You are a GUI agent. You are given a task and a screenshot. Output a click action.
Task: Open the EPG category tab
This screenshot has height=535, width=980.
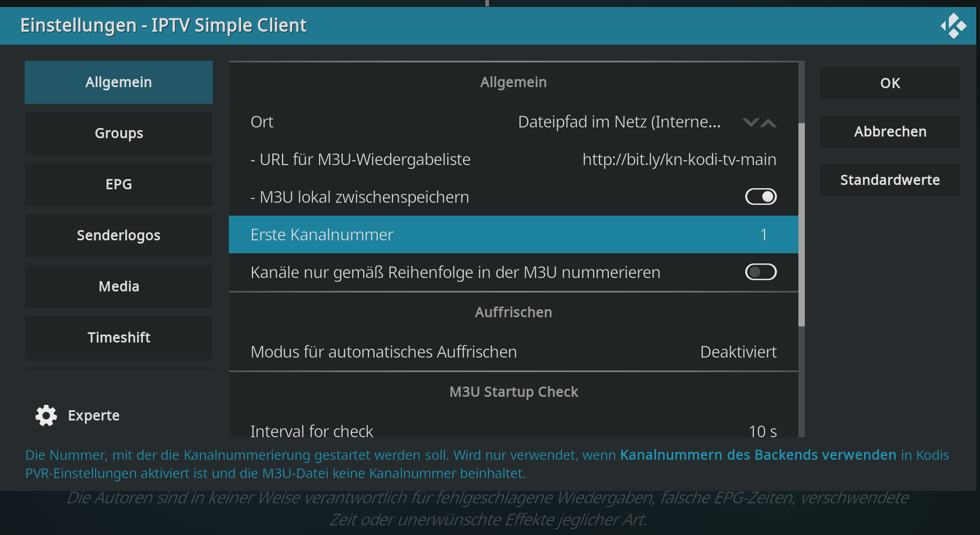[119, 184]
